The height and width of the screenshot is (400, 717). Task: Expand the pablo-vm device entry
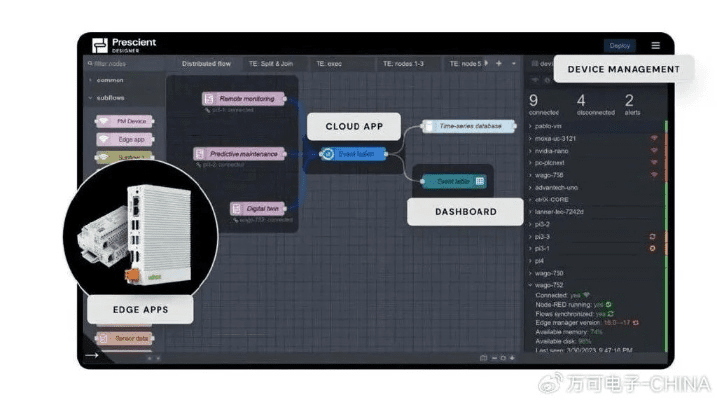(x=532, y=127)
